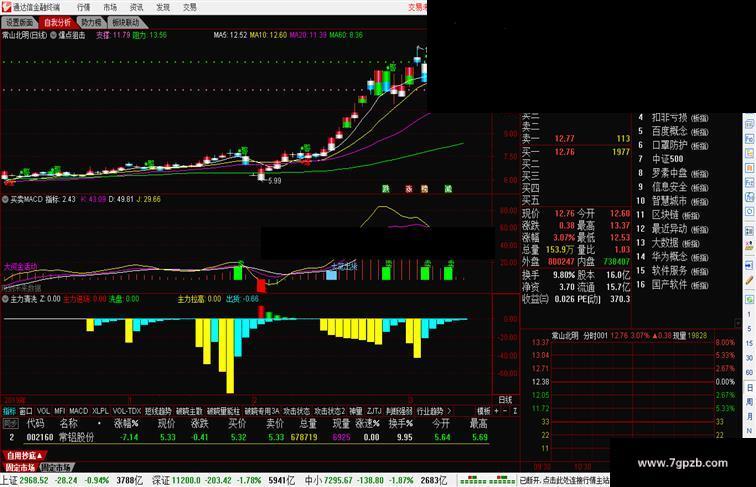Select the gray 固定市场 tab
This screenshot has width=756, height=487.
point(56,467)
